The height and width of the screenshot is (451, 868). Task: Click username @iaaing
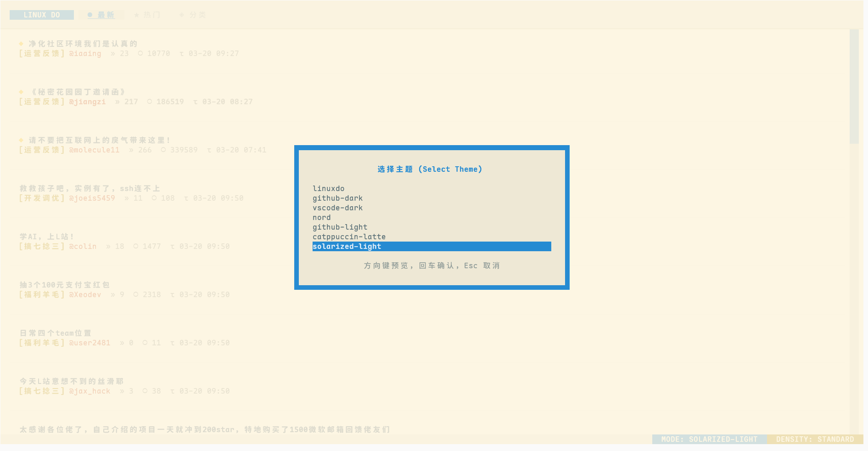pos(85,53)
